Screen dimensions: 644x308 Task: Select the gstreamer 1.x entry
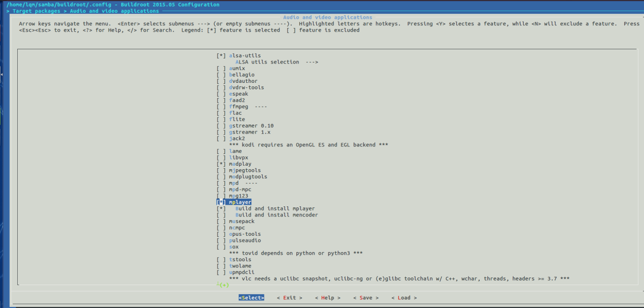249,132
